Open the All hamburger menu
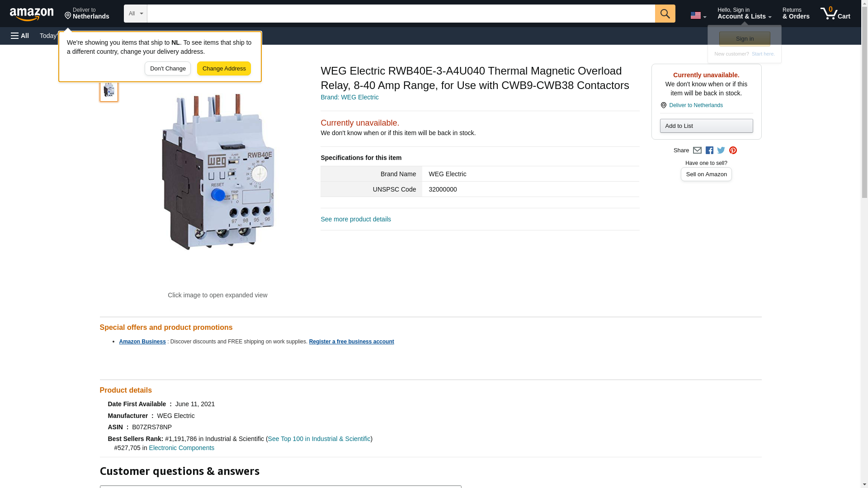The image size is (868, 488). [20, 36]
